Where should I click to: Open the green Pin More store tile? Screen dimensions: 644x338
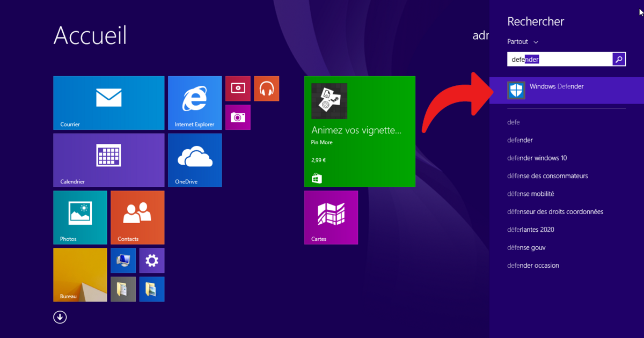click(360, 131)
